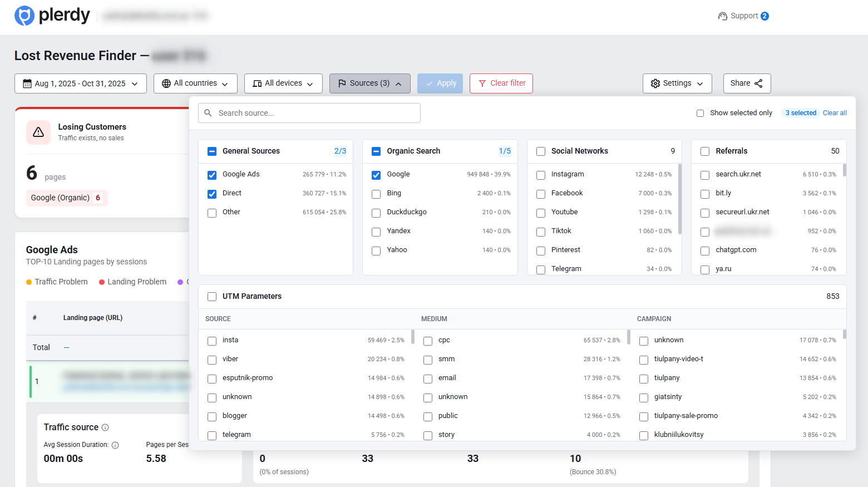This screenshot has height=487, width=868.
Task: Click the Clear all link
Action: [835, 112]
